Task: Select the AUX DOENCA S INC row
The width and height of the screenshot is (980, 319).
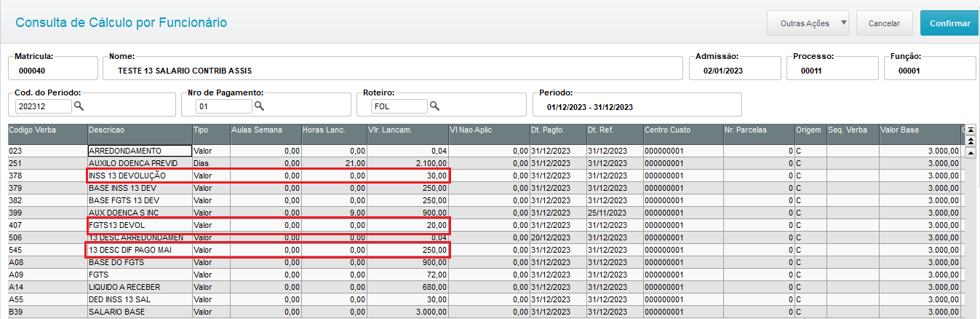Action: 485,213
